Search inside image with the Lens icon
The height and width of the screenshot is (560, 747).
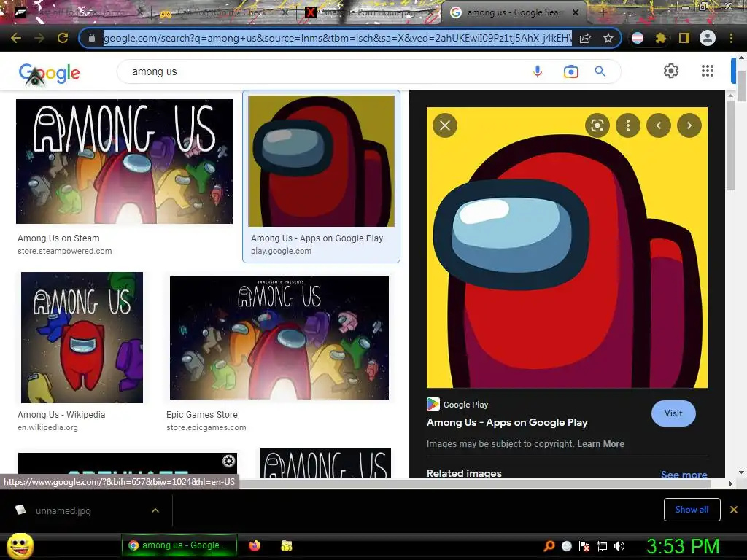(597, 125)
